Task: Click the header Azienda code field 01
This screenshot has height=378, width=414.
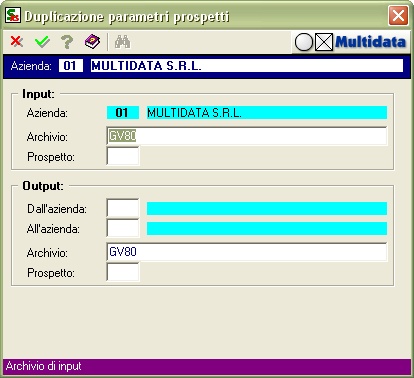Action: (71, 66)
